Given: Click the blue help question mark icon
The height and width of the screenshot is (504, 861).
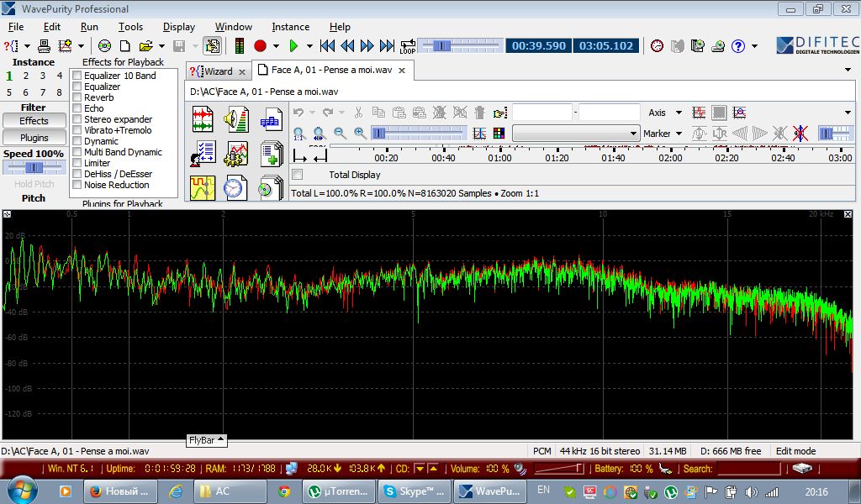Looking at the screenshot, I should 738,46.
